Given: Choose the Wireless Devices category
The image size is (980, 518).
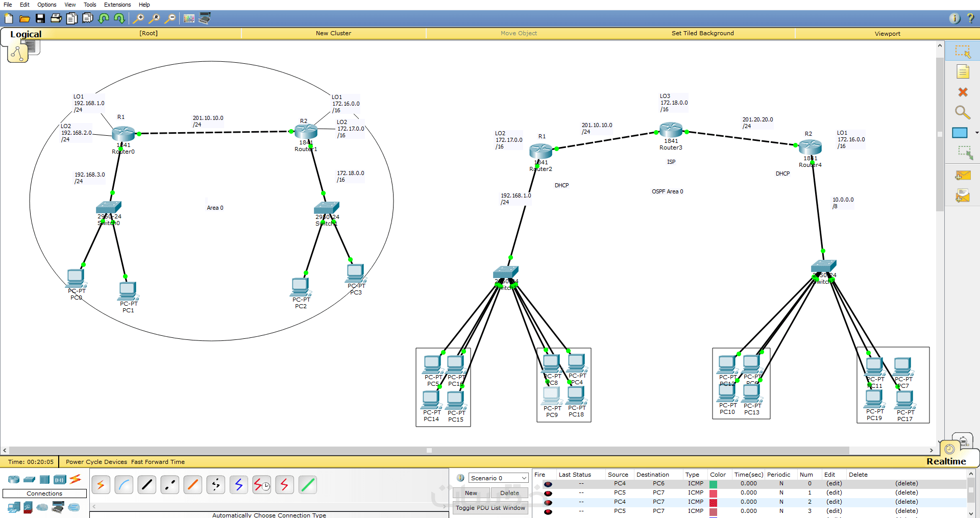Looking at the screenshot, I should coord(60,480).
